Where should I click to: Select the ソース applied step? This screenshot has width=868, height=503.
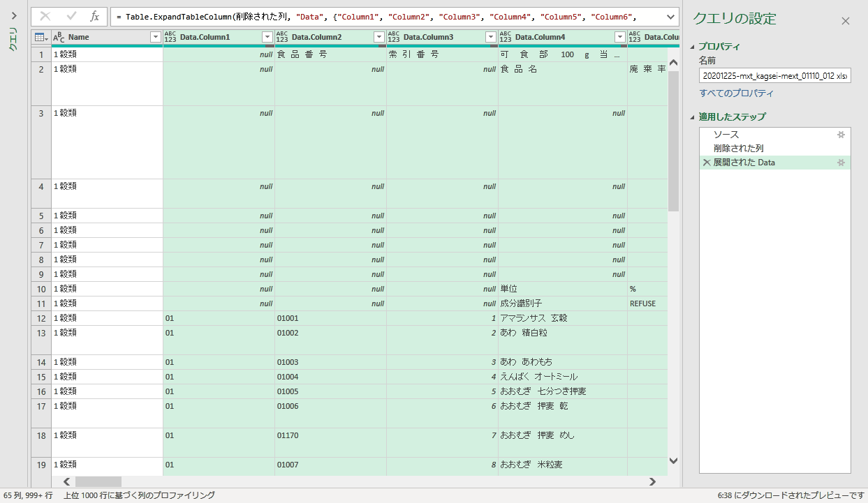[x=775, y=135]
